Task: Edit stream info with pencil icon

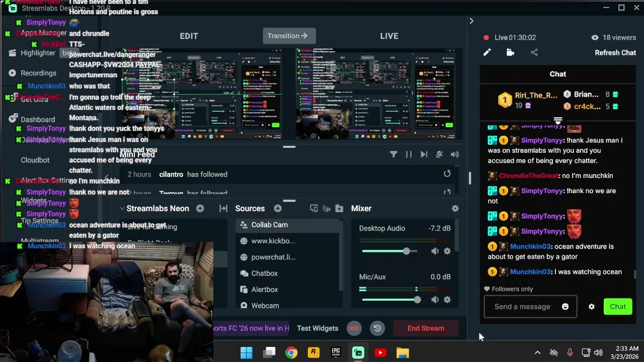Action: 487,52
